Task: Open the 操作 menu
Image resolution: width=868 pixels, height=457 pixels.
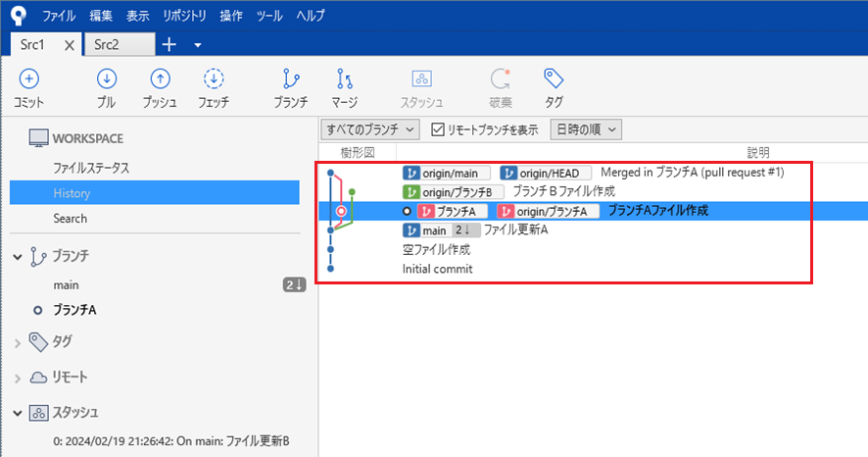Action: tap(231, 16)
